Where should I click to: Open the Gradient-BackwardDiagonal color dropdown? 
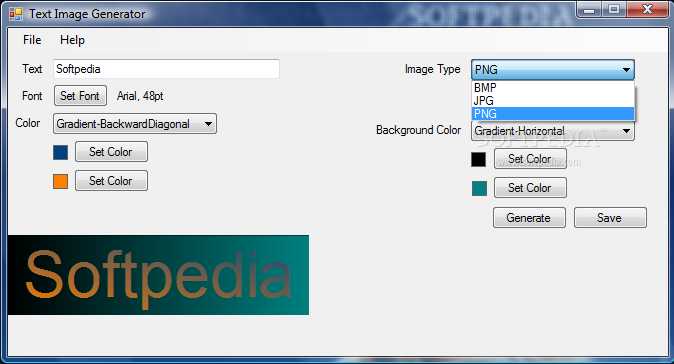coord(135,124)
